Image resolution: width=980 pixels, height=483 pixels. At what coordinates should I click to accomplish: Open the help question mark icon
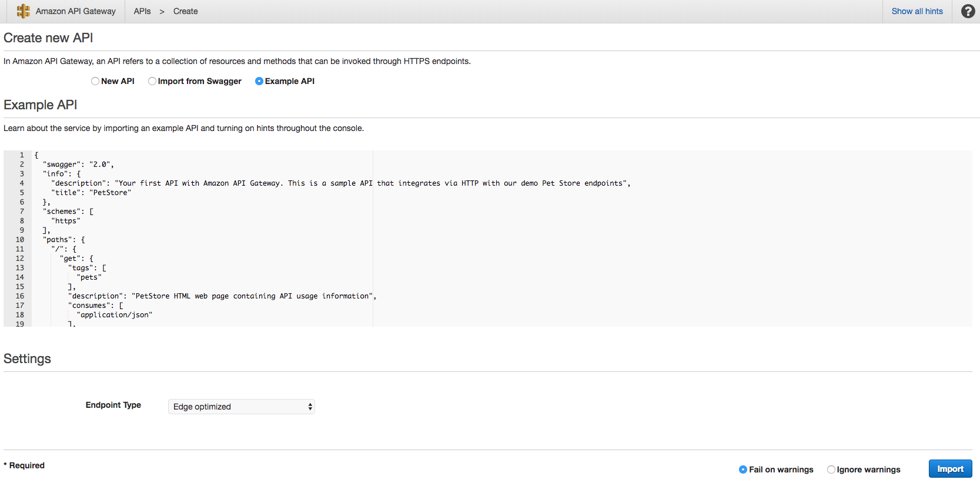pos(968,11)
